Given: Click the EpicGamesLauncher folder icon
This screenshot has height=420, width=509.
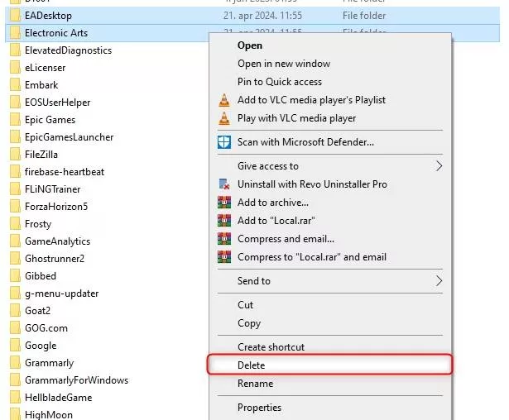Looking at the screenshot, I should [x=15, y=137].
